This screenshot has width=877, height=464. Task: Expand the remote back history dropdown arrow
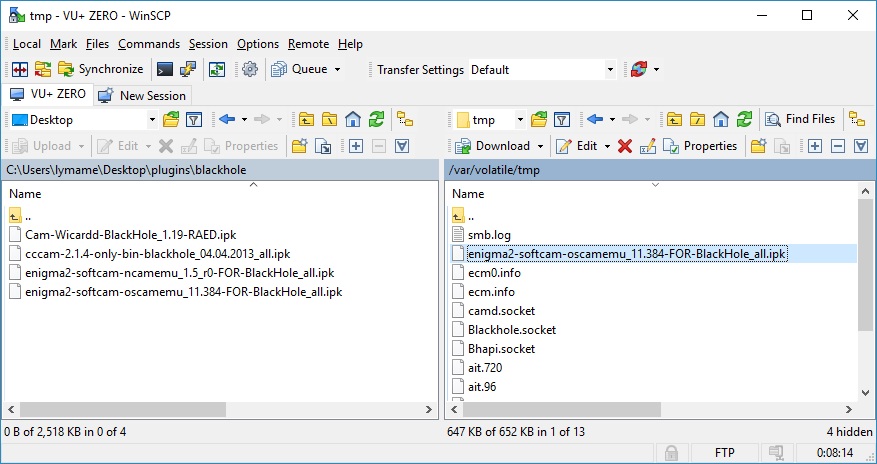point(612,119)
